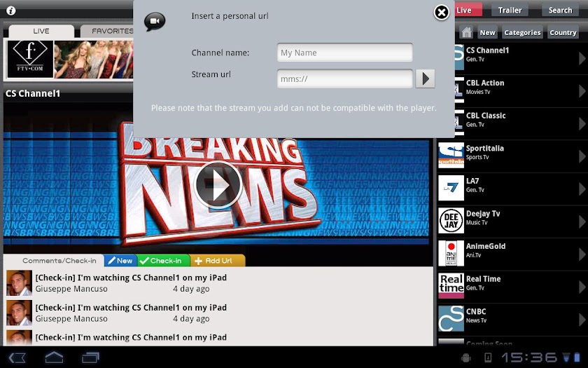Expand CBL Action row arrow
Viewport: 588px width, 368px height.
click(582, 91)
